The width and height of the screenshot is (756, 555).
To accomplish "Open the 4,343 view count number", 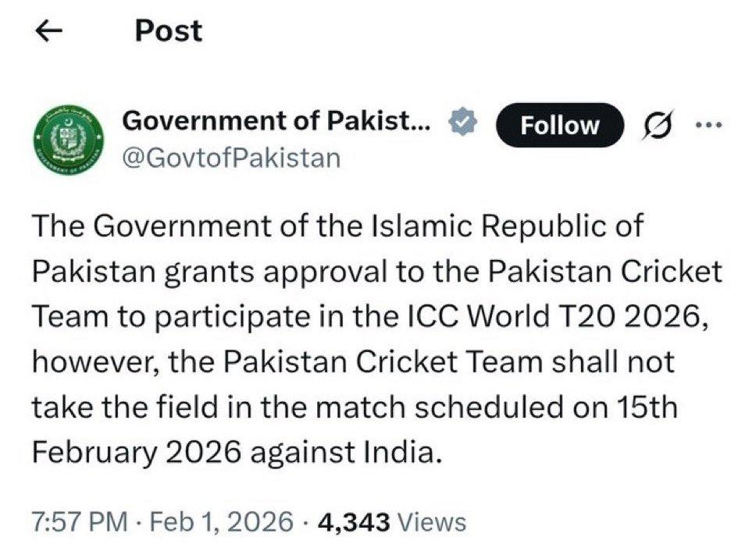I will point(355,521).
